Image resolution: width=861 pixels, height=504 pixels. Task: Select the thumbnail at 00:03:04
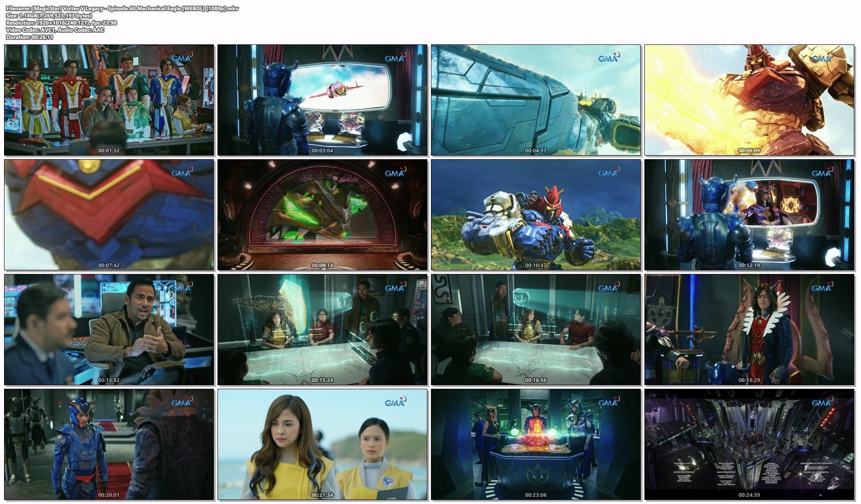coord(322,100)
